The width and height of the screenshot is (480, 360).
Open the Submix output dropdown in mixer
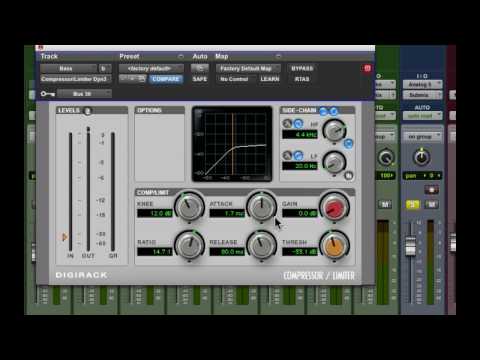tap(422, 95)
